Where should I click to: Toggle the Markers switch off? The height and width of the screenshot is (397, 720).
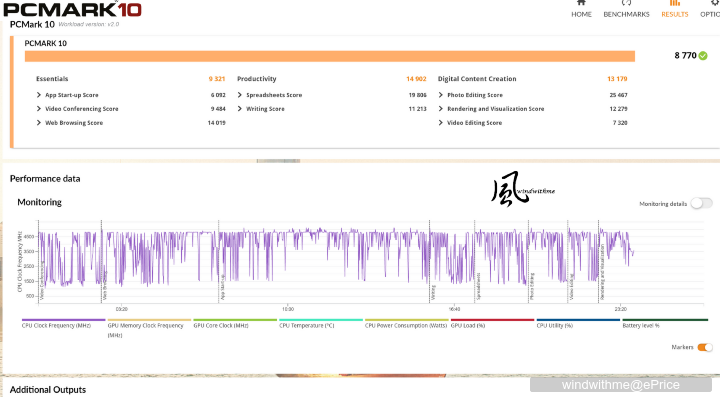[x=705, y=347]
